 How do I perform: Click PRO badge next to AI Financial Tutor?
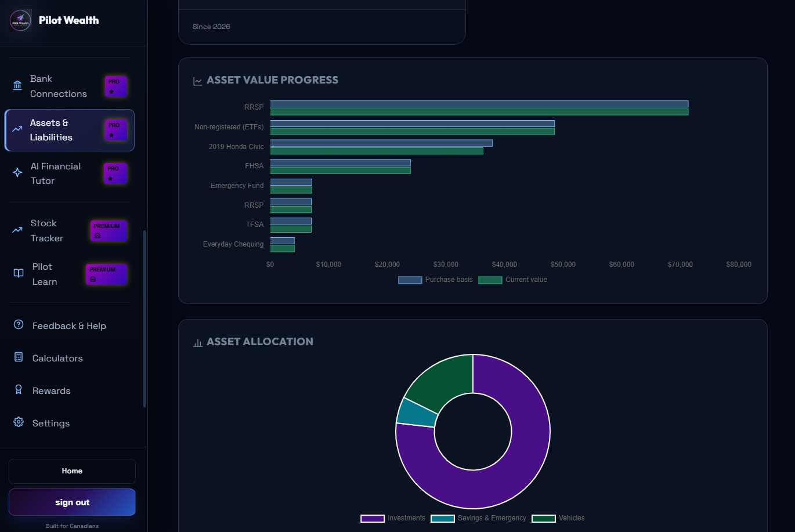pos(116,173)
